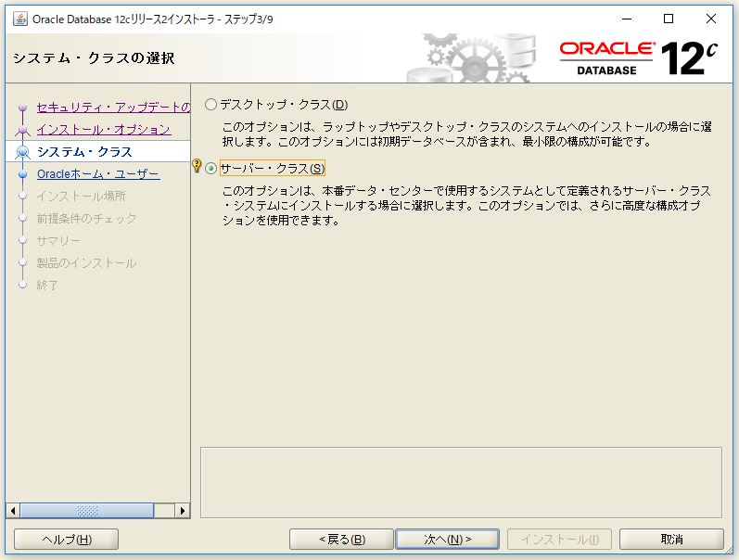
Task: Click the step marker for Oracleホーム・ユーザー
Action: click(22, 174)
